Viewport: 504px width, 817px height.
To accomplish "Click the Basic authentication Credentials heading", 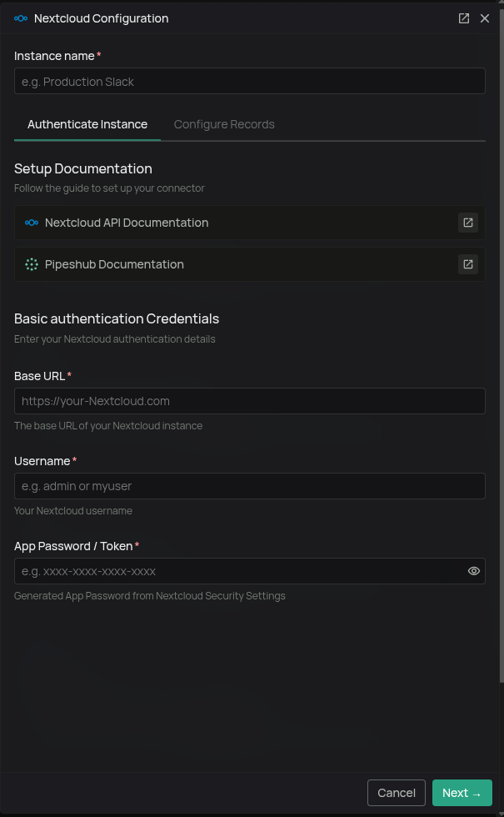I will [x=117, y=318].
